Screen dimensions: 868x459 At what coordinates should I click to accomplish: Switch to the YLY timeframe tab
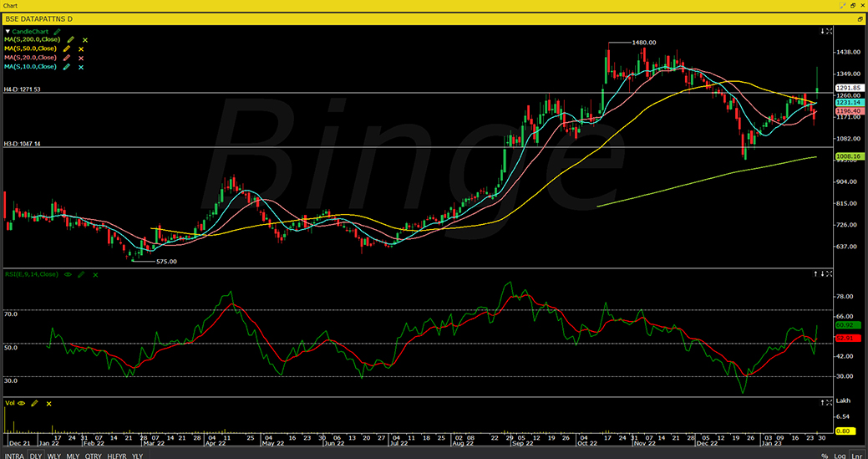point(137,456)
